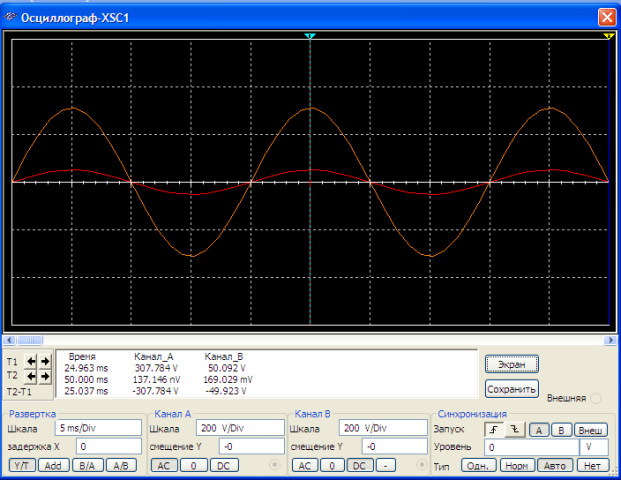Click the timebase scale field 5 ms/Div
The image size is (621, 480).
[98, 428]
